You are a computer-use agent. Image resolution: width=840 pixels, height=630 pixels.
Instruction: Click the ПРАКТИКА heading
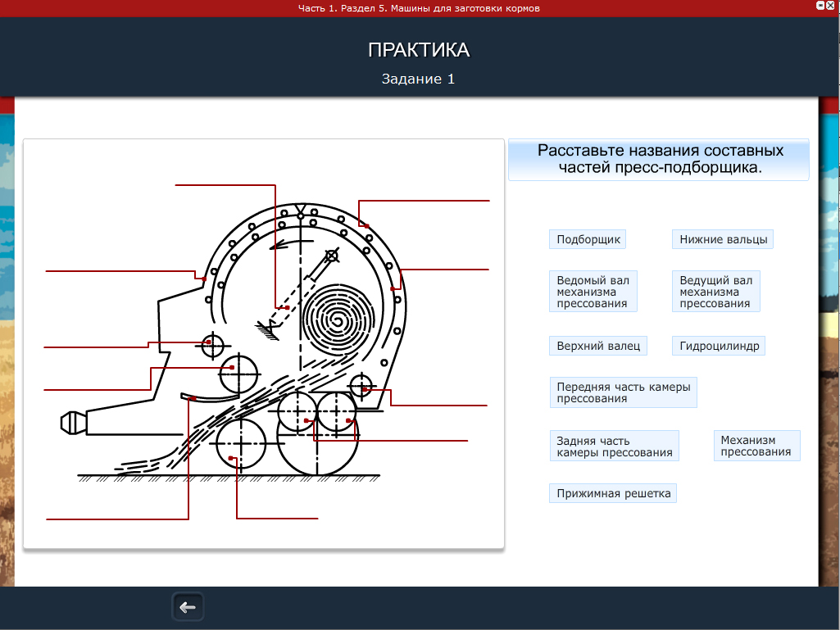tap(419, 50)
